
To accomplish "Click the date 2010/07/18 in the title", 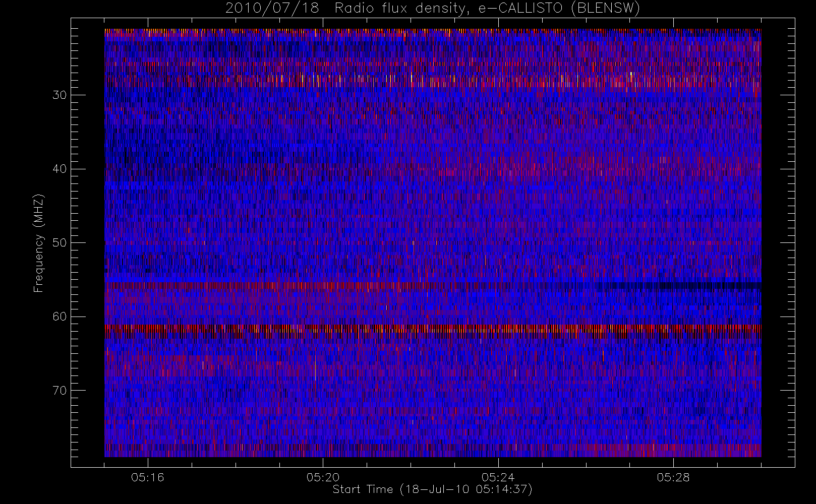I will [x=272, y=8].
